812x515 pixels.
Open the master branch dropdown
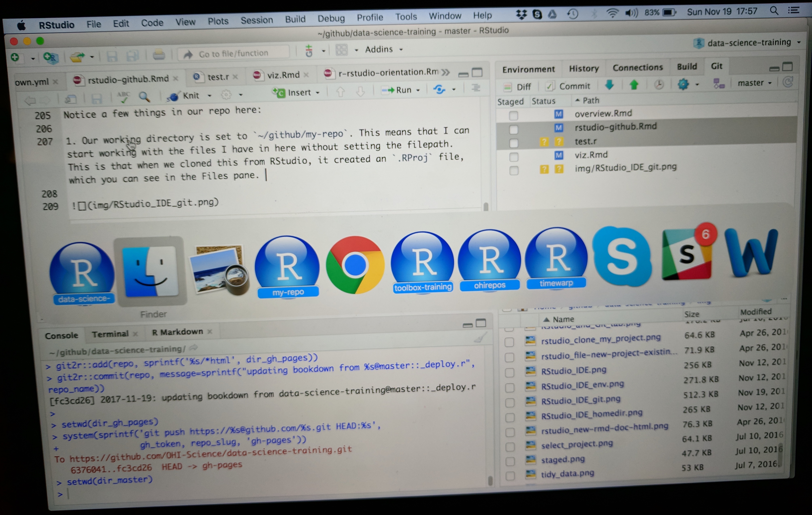755,83
